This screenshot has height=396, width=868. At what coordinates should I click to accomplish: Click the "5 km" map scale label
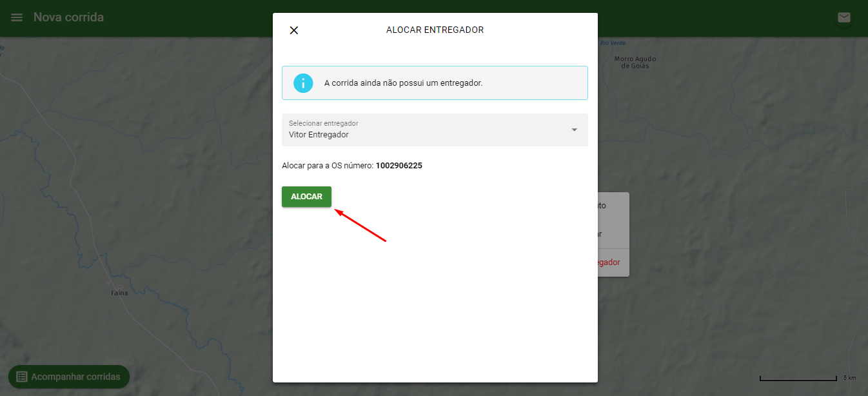(850, 377)
